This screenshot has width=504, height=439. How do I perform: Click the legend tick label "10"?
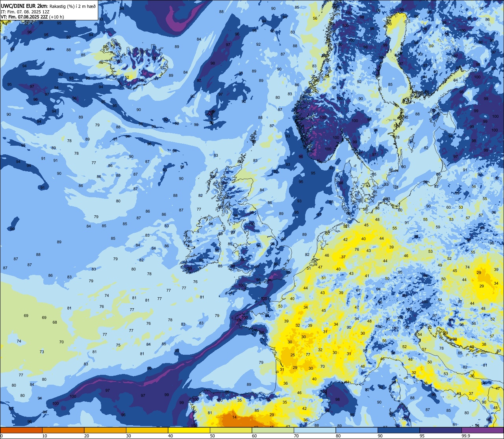pos(44,436)
